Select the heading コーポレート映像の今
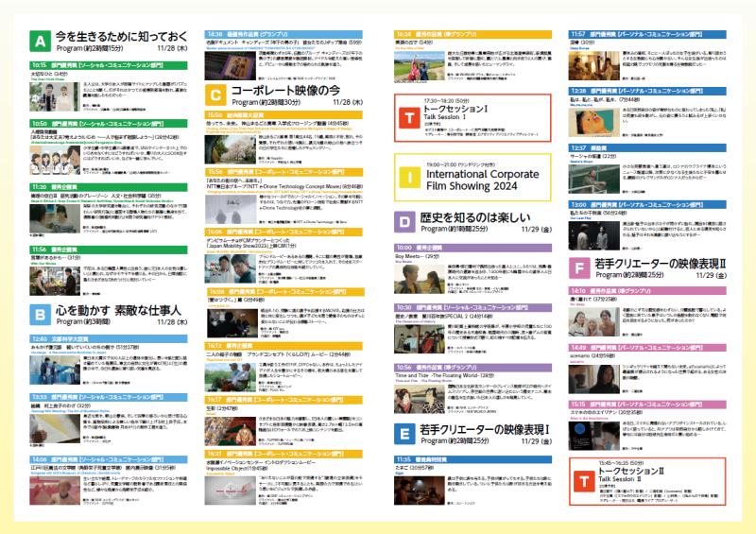Viewport: 756px width, 534px height. coord(285,90)
